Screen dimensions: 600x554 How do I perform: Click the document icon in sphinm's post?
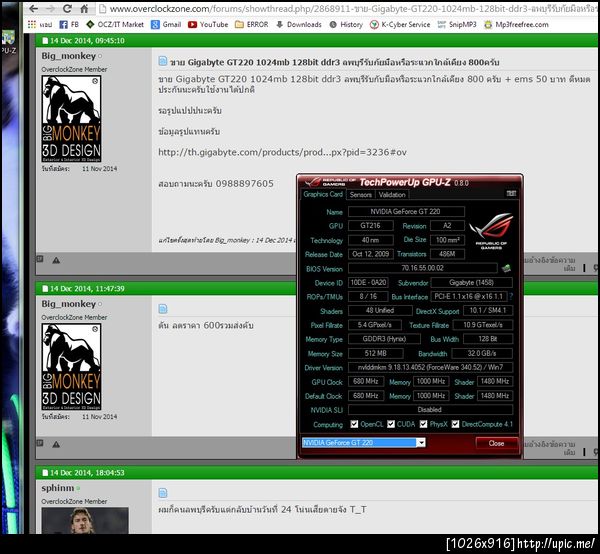pyautogui.click(x=163, y=493)
